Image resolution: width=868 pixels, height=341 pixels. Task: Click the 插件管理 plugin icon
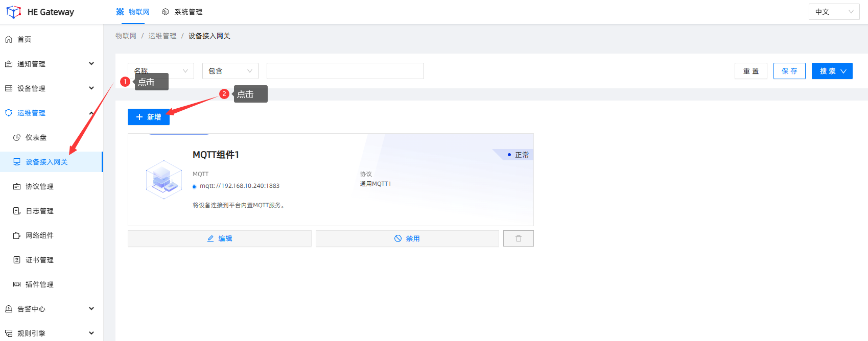pos(17,284)
